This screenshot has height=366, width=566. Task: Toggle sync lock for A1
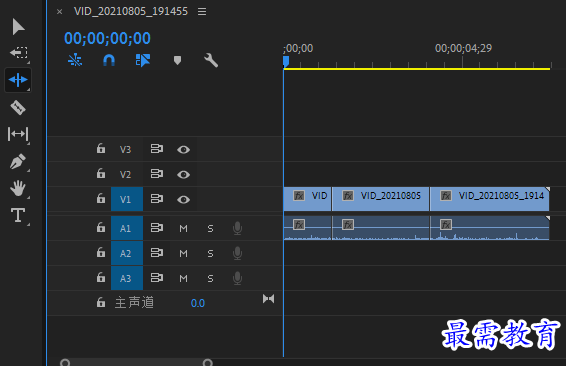[x=157, y=228]
